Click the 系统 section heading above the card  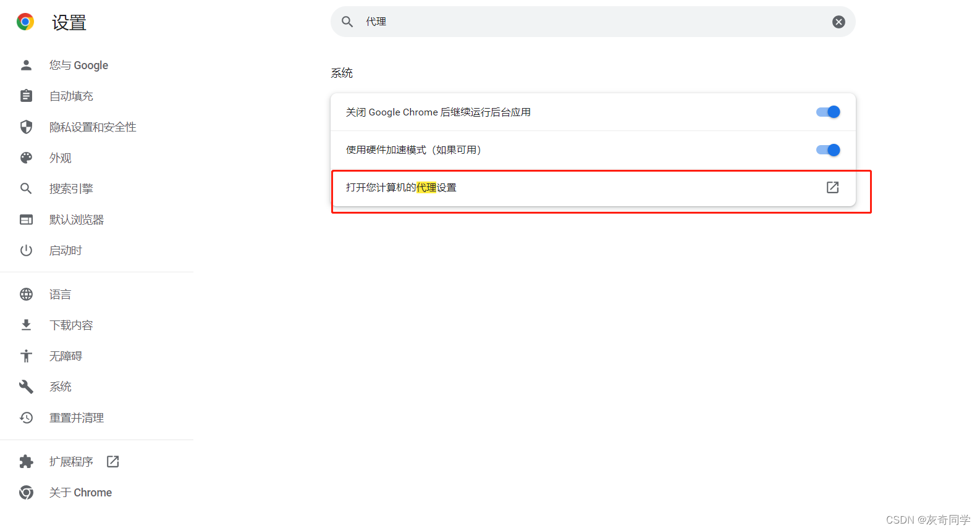click(x=342, y=73)
